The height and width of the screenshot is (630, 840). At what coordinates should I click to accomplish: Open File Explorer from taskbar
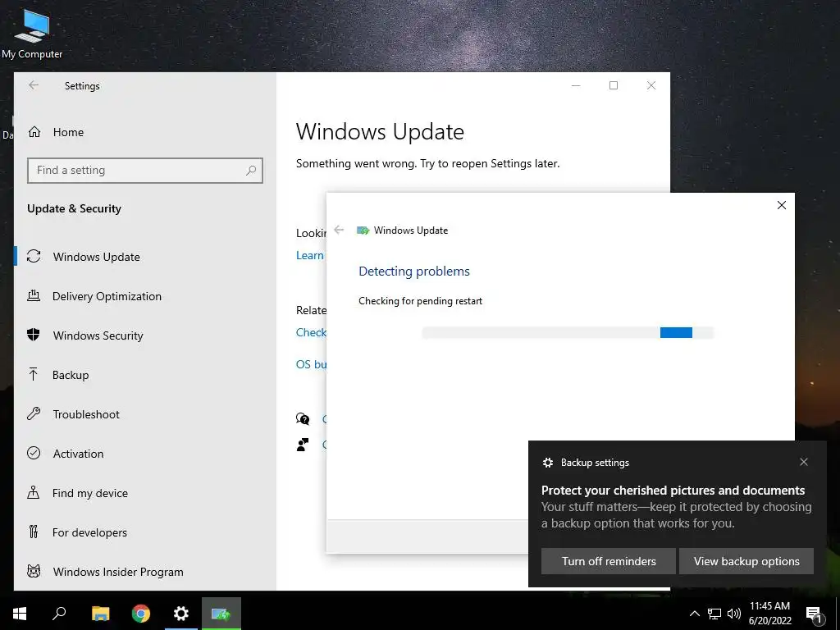pos(100,614)
